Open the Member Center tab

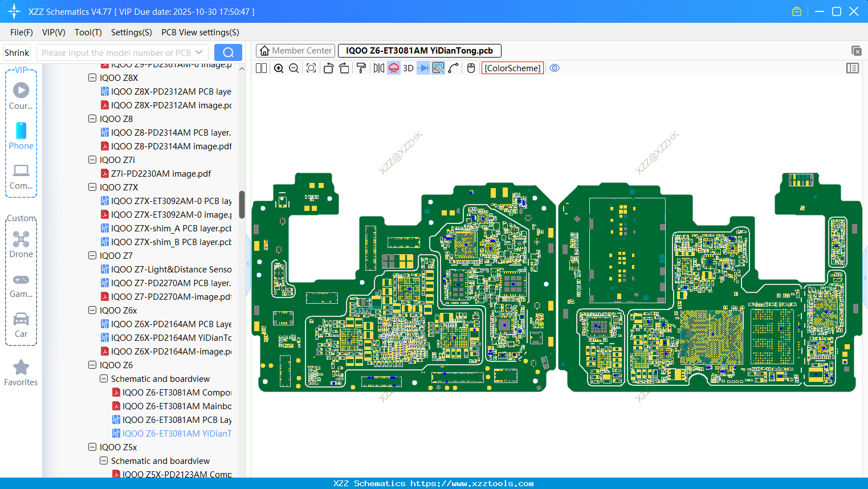point(295,51)
